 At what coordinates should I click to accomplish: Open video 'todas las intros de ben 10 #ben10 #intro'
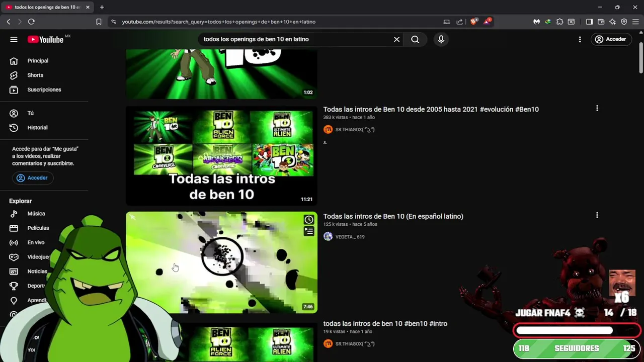click(x=385, y=324)
